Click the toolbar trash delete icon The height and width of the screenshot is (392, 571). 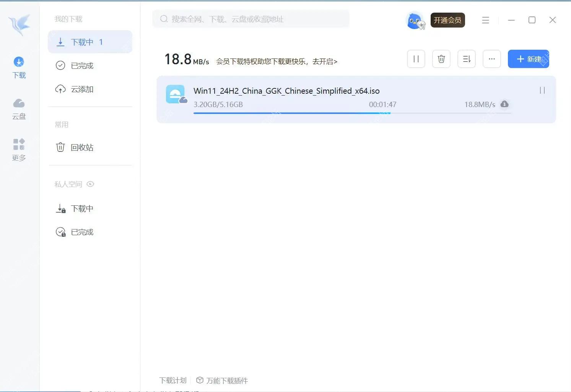coord(441,59)
